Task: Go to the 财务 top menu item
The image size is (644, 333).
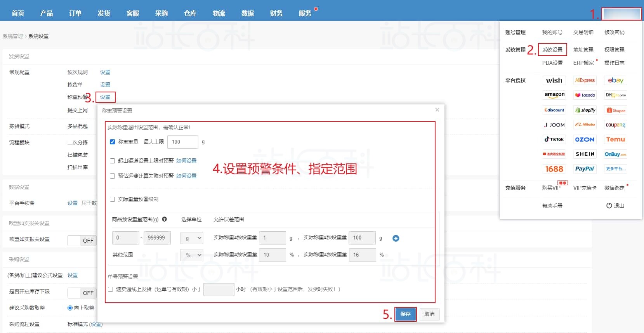Action: tap(276, 13)
